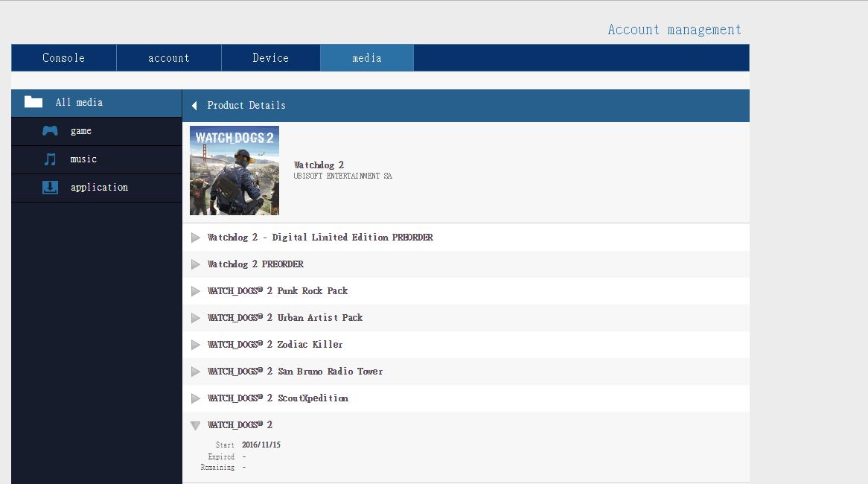Expand the Urban Artist Pack entry

pyautogui.click(x=195, y=318)
